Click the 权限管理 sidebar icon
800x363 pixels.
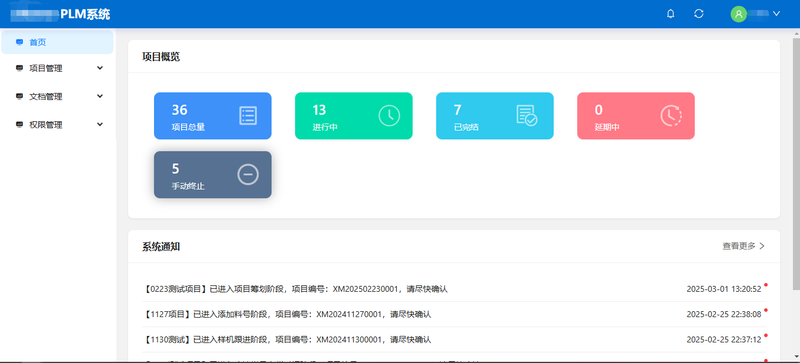tap(19, 125)
